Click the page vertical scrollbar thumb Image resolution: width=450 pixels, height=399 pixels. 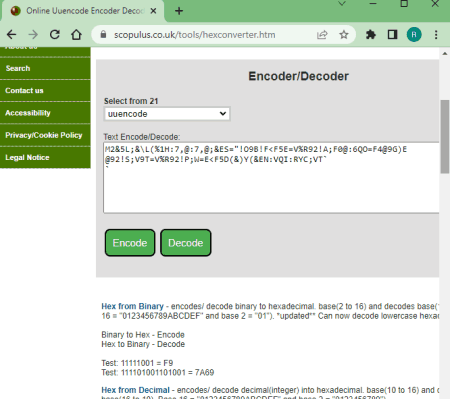(445, 137)
